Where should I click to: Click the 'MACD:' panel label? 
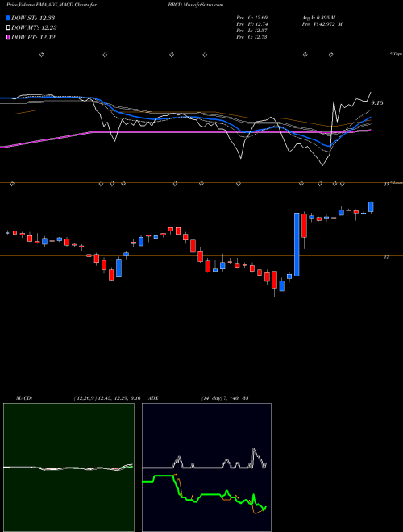(x=24, y=398)
